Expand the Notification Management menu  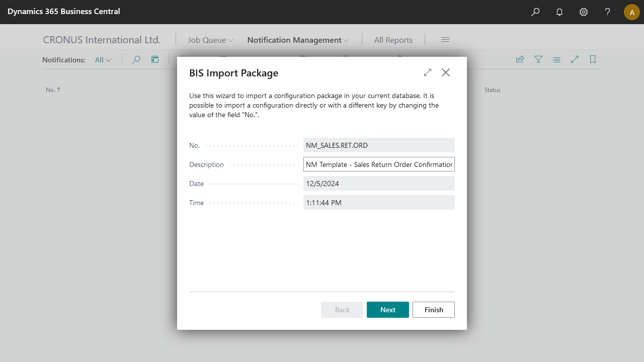coord(298,40)
